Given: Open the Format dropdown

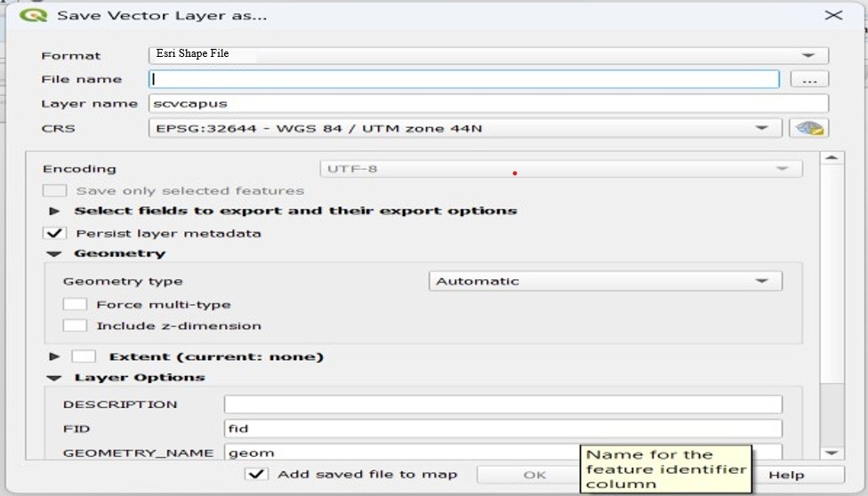Looking at the screenshot, I should click(x=488, y=55).
